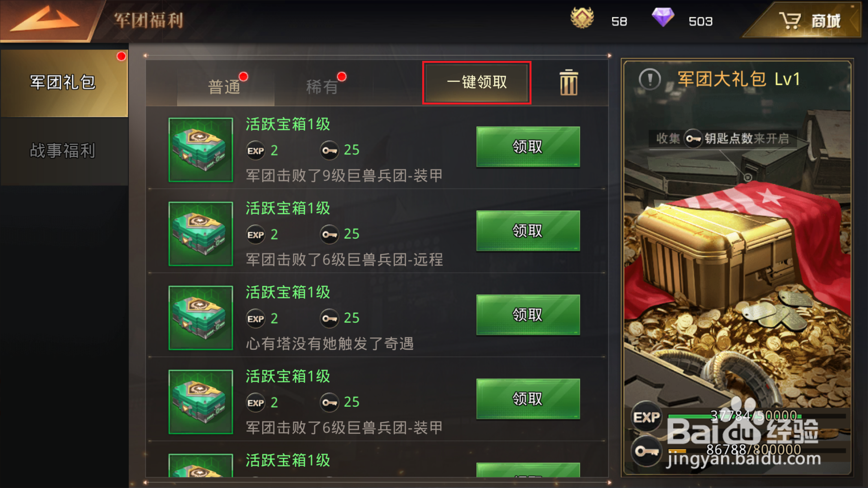The height and width of the screenshot is (488, 868).
Task: Click the EXP badge beside 37784/50000
Action: pos(646,417)
